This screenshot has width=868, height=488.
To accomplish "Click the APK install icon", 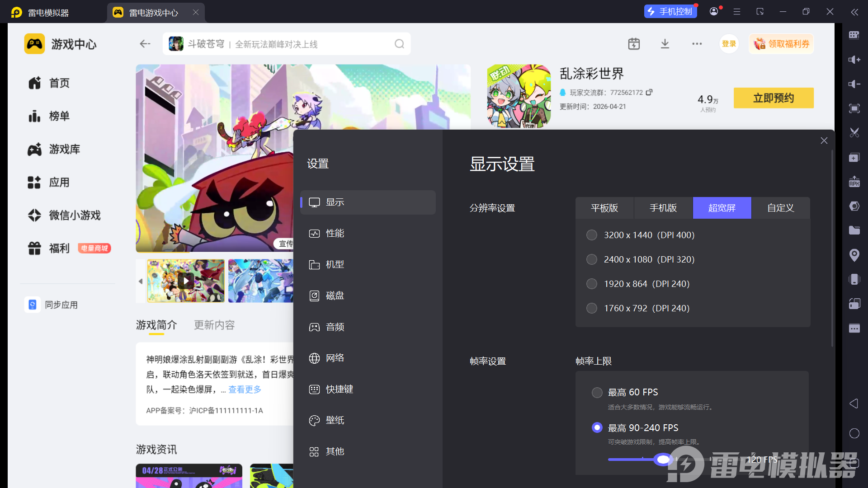I will (854, 182).
